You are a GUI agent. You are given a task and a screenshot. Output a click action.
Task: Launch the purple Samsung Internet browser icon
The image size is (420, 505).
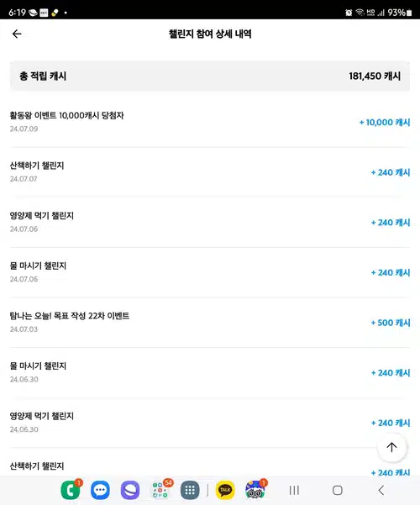tap(130, 490)
